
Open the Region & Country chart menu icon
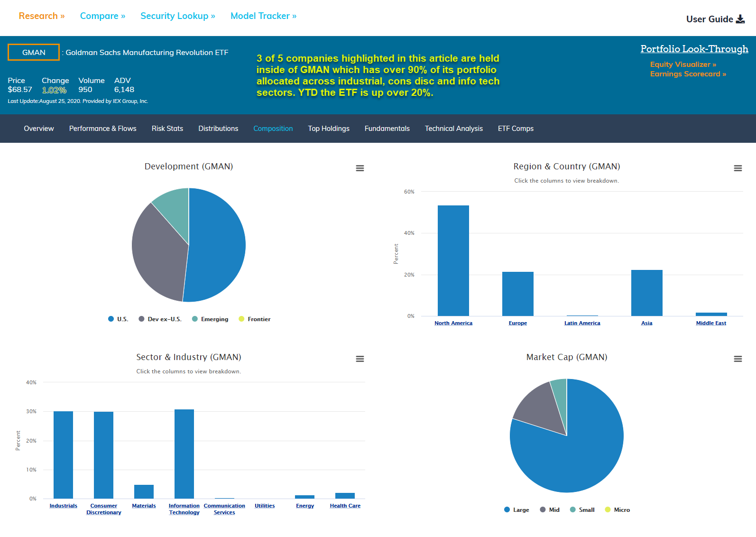pyautogui.click(x=738, y=168)
